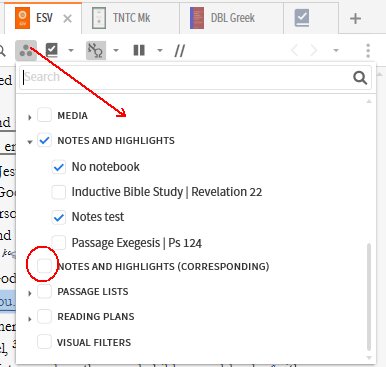The height and width of the screenshot is (367, 386).
Task: Open the reading plan icon dropdown arrow
Action: click(71, 51)
